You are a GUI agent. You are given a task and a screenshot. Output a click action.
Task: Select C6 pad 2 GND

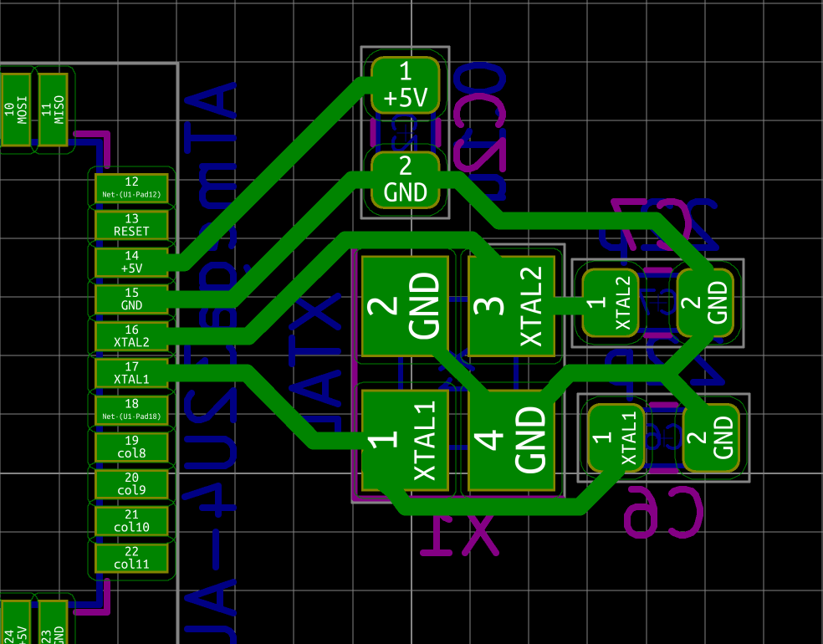click(711, 437)
